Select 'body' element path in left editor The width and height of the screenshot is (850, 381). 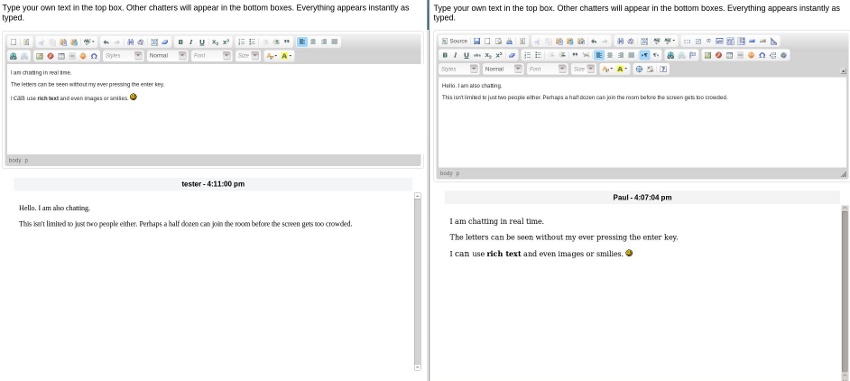point(15,160)
